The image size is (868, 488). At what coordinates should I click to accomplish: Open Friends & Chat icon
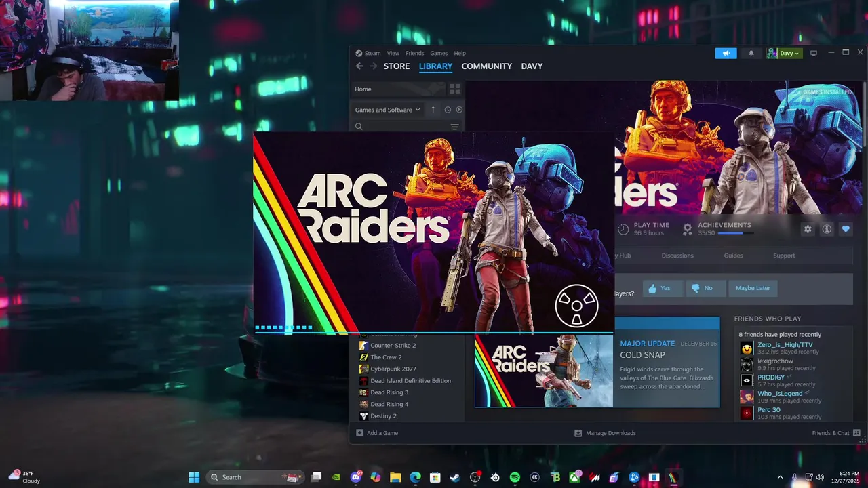point(856,433)
